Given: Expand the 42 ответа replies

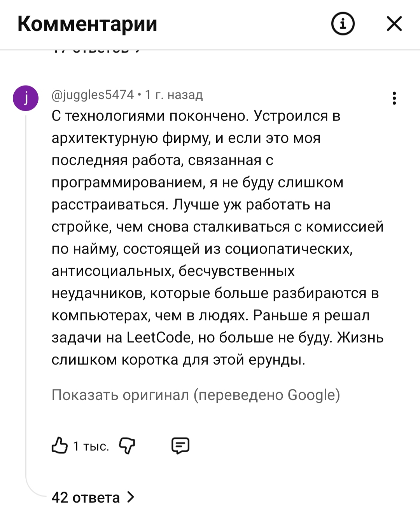Looking at the screenshot, I should tap(86, 497).
